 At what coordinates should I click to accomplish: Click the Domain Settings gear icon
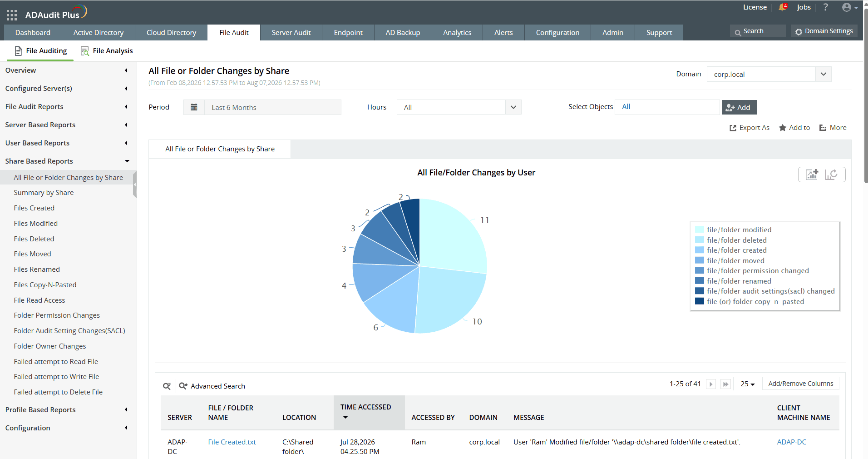click(799, 32)
